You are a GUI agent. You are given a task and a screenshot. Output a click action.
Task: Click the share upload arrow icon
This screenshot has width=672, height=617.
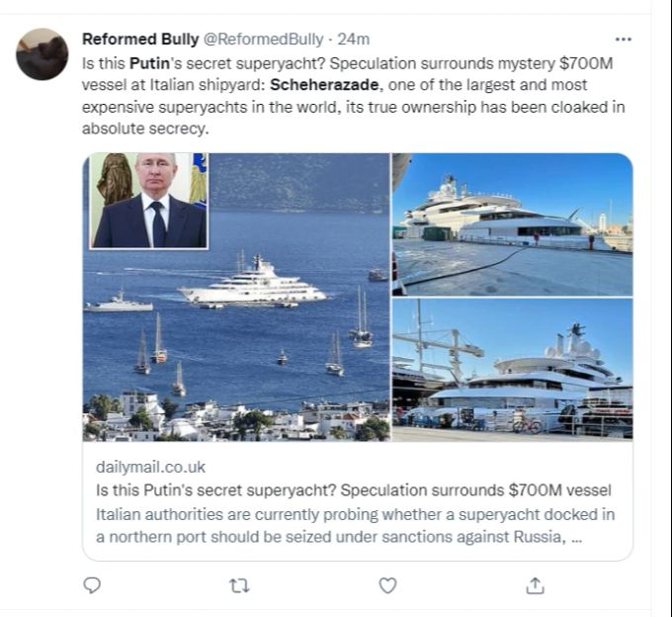tap(535, 585)
